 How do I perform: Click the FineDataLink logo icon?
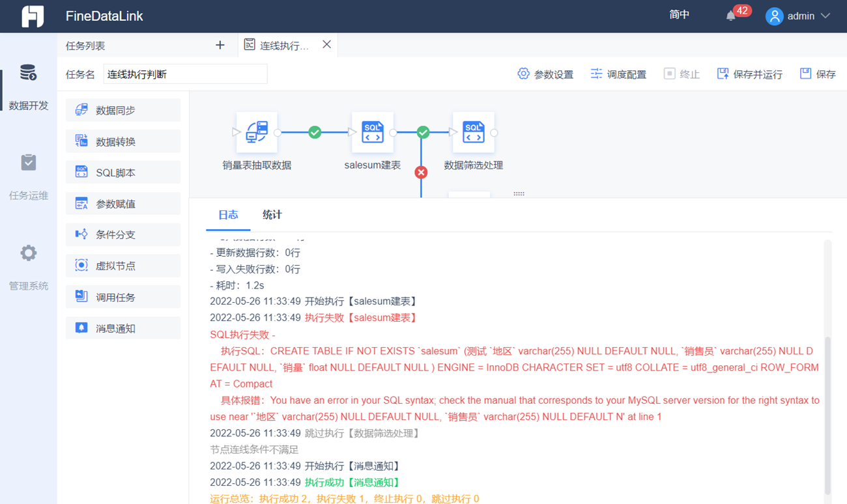(x=33, y=16)
